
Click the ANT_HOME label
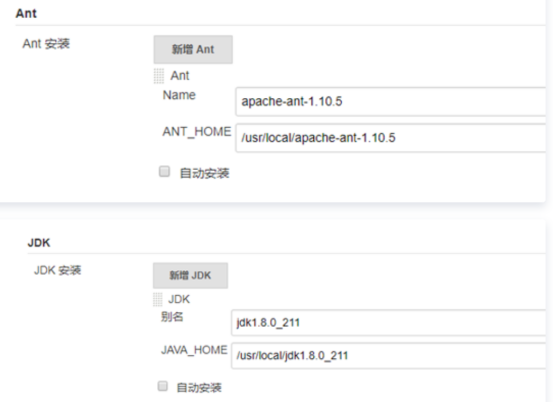pyautogui.click(x=197, y=132)
